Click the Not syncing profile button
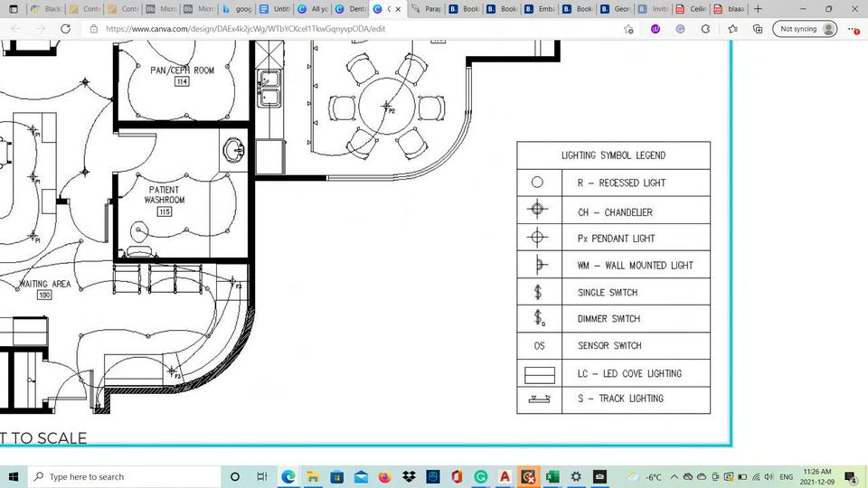This screenshot has height=488, width=868. [805, 29]
